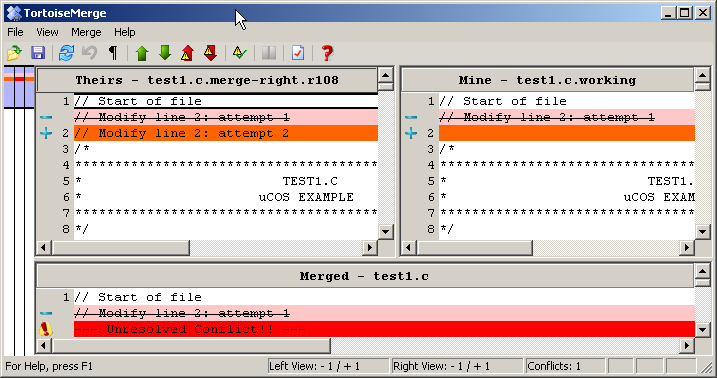Click the red 'Unresolved Conflict!!' line
The height and width of the screenshot is (378, 717).
click(384, 329)
